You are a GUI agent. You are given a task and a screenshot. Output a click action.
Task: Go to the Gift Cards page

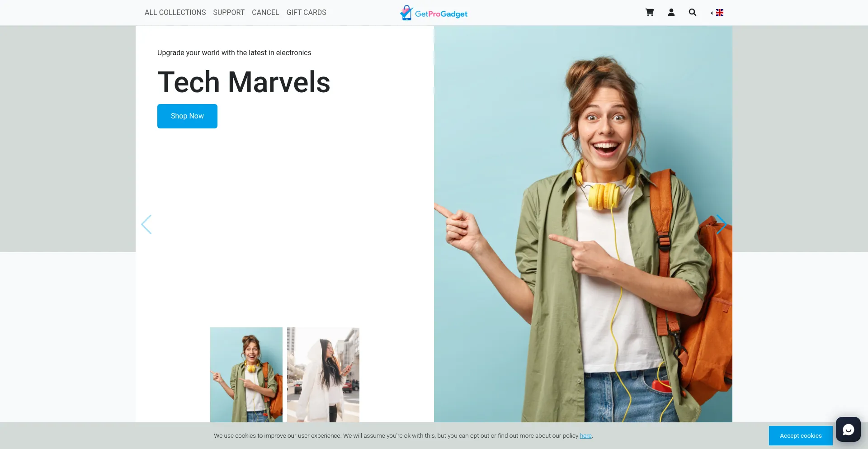(x=306, y=13)
